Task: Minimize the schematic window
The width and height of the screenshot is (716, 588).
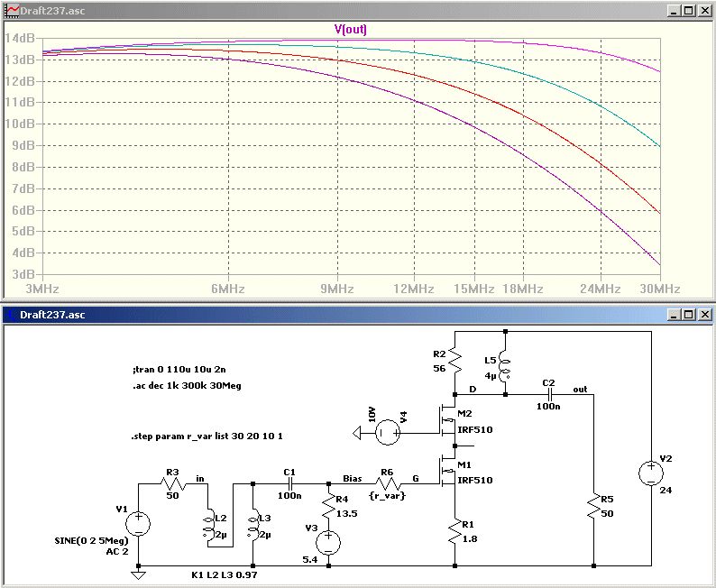Action: (674, 315)
